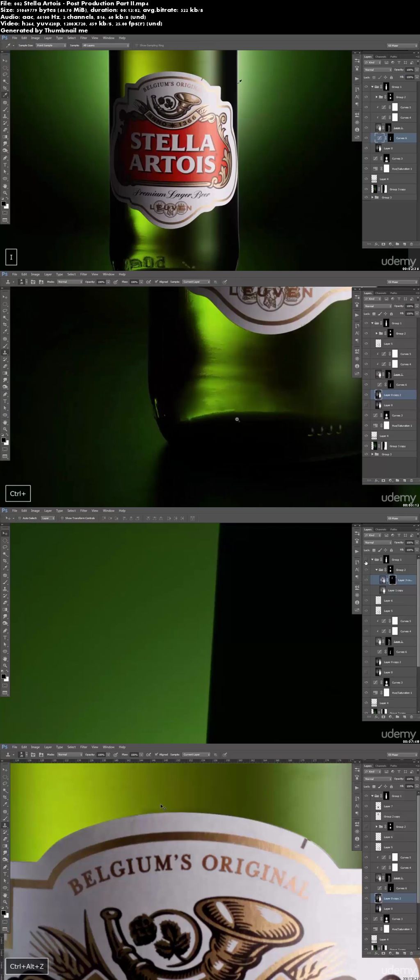The width and height of the screenshot is (420, 980).
Task: Open the Select menu in the third frame
Action: [71, 511]
